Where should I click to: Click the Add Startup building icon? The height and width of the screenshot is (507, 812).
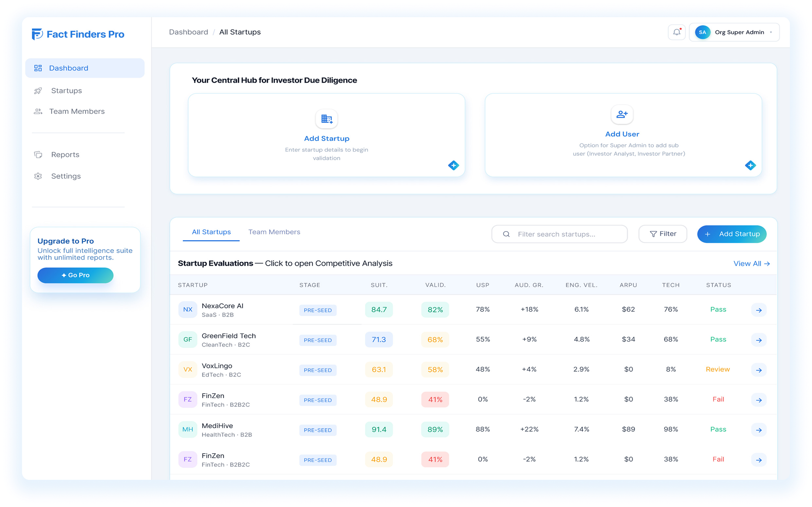coord(327,119)
